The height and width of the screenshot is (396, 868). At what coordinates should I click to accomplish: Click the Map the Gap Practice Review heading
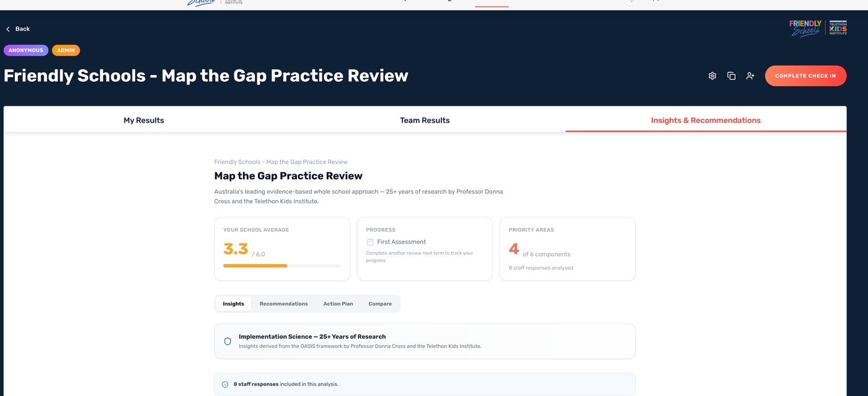[x=288, y=176]
